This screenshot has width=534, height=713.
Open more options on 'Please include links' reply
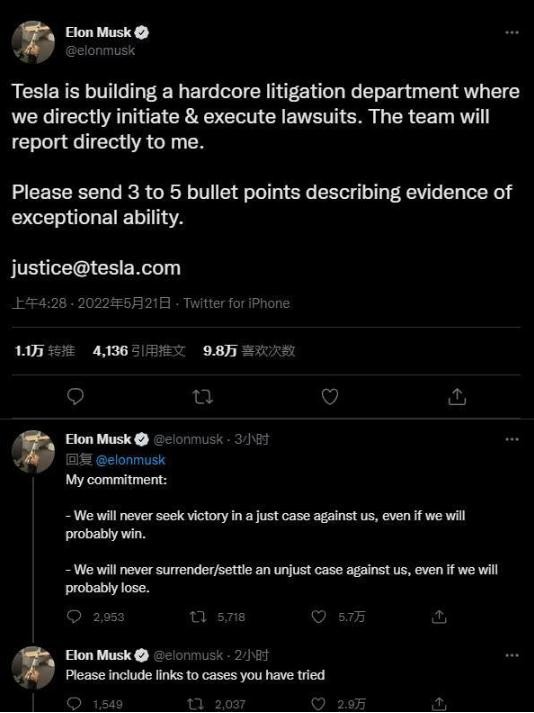pos(512,655)
